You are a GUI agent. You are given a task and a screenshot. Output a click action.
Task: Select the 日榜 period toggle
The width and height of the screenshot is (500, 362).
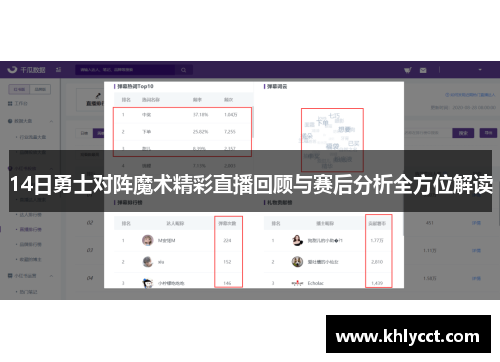click(x=84, y=133)
